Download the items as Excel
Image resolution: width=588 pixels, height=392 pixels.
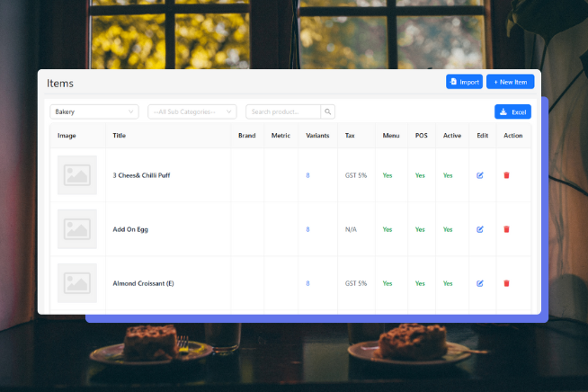(x=512, y=111)
